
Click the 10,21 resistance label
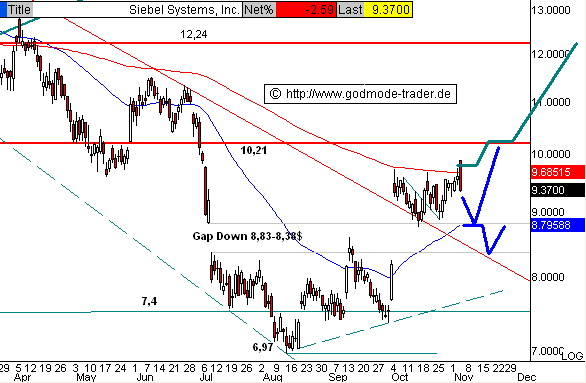(254, 150)
